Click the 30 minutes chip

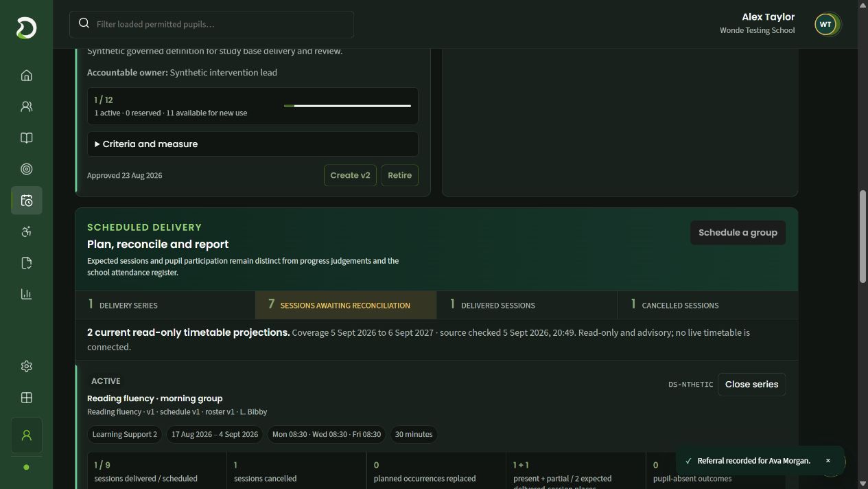point(414,434)
